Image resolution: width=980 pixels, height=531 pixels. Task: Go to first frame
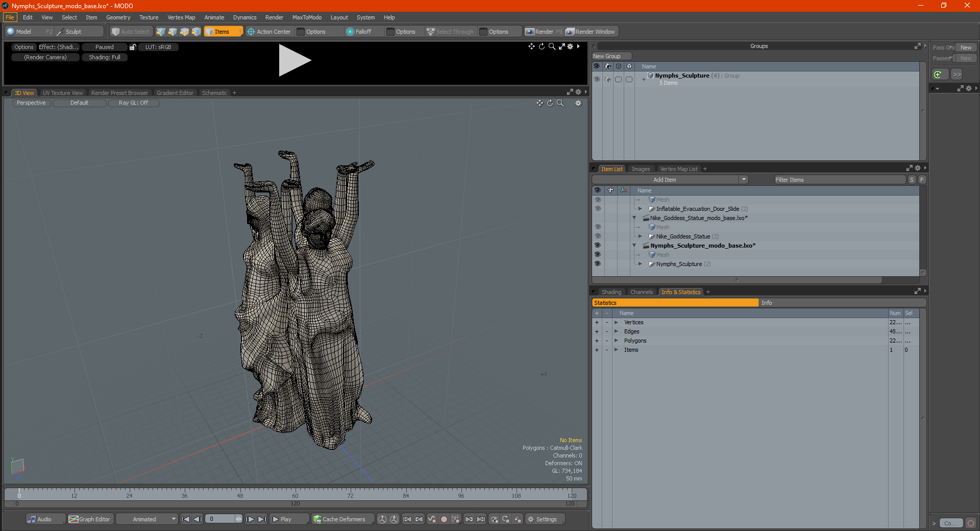click(x=186, y=519)
